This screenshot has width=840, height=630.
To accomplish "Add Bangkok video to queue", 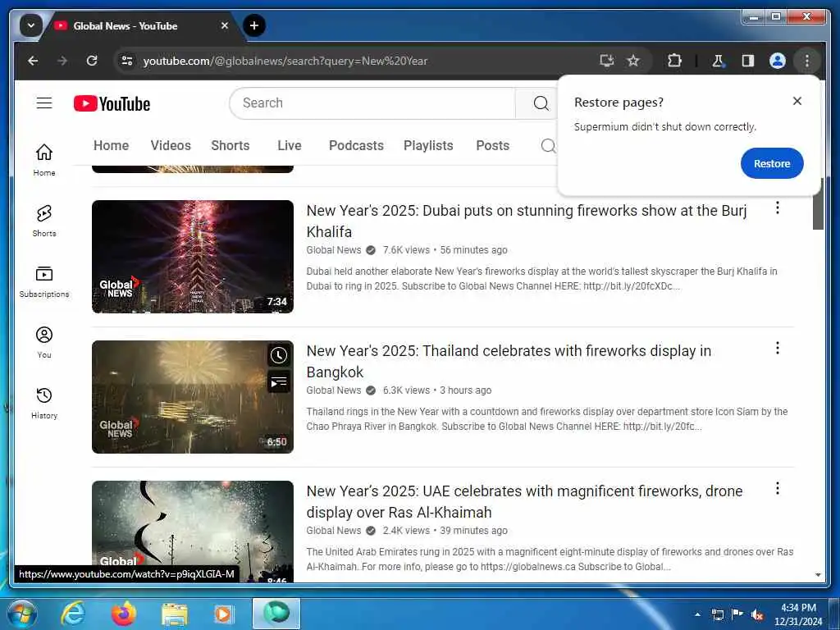I will (x=279, y=382).
